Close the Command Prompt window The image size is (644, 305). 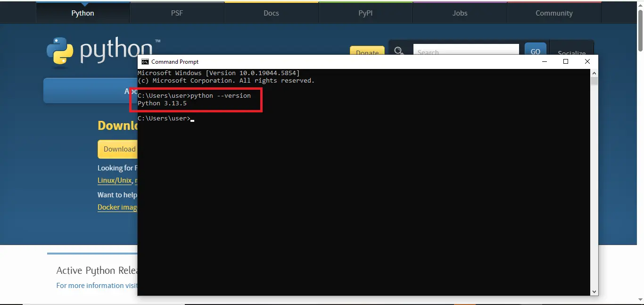point(587,62)
